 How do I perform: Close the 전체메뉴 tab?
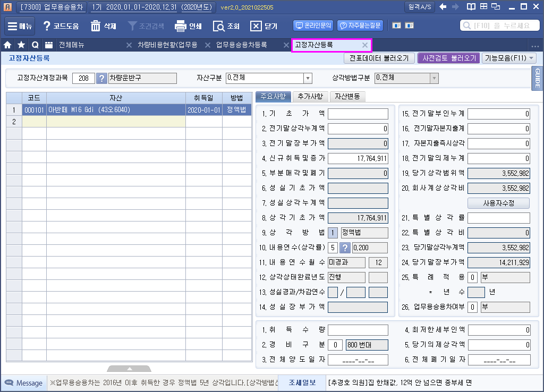click(x=129, y=45)
